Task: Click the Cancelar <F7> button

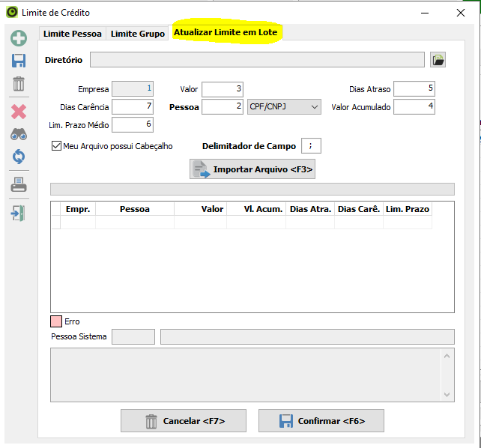Action: [184, 421]
